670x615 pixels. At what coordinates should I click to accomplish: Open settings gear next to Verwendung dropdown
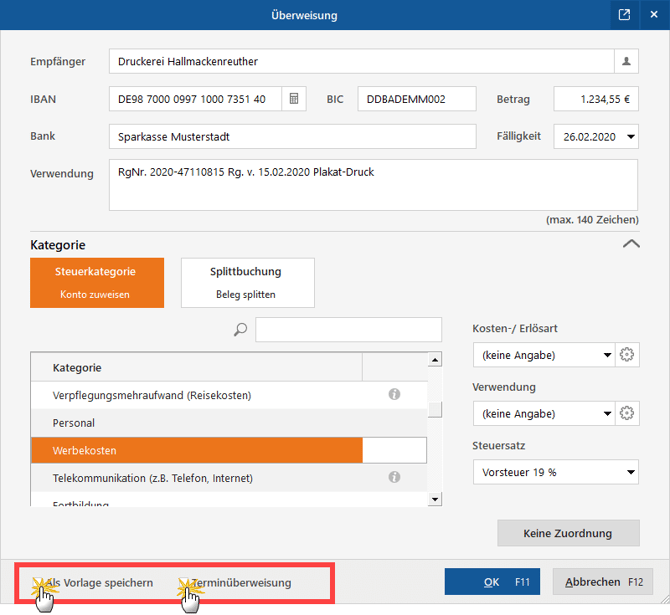coord(628,413)
